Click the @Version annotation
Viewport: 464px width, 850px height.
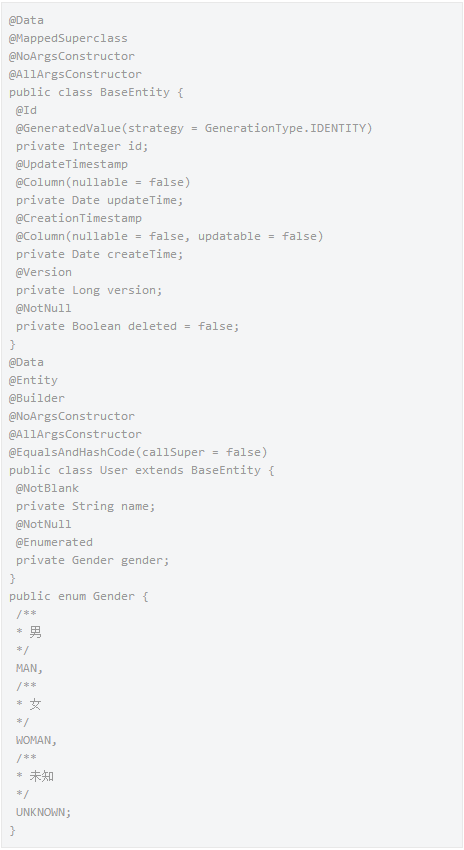pos(43,272)
